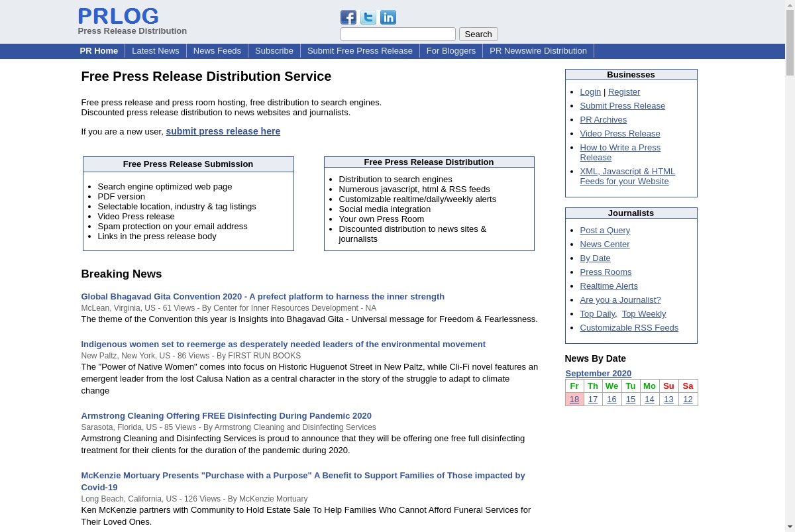Click the PRLOG logo
This screenshot has width=795, height=532.
click(118, 17)
